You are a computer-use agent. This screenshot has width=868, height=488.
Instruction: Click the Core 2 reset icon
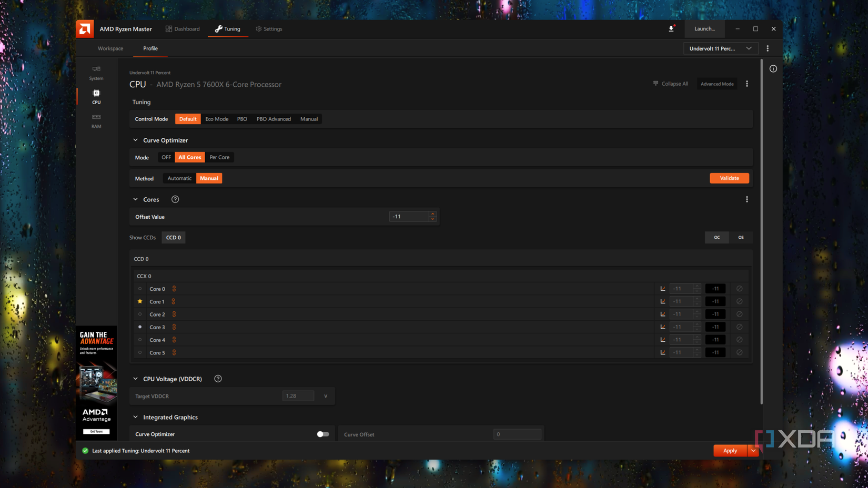pos(739,314)
